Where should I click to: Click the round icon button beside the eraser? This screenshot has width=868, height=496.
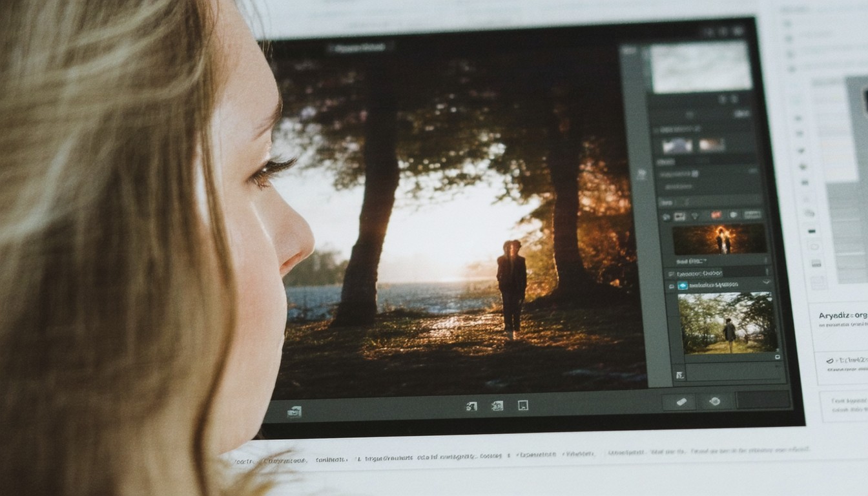click(714, 401)
